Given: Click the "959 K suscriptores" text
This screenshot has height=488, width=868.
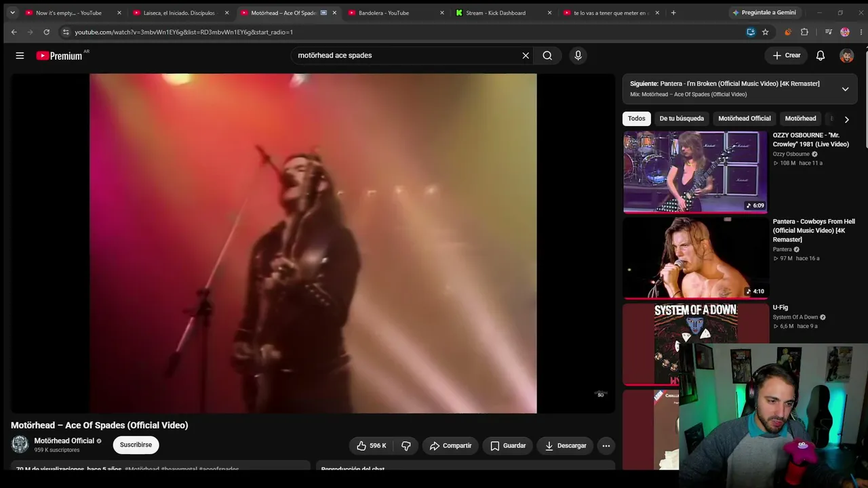Looking at the screenshot, I should click(x=57, y=450).
